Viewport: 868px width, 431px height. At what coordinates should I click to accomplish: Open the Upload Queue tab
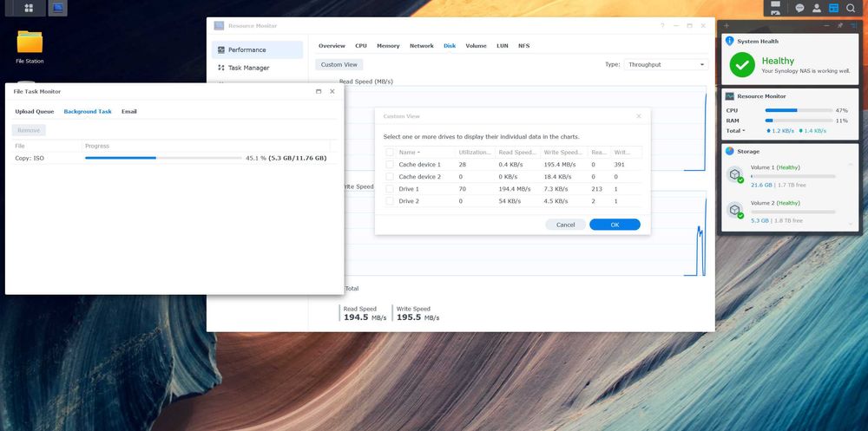35,111
